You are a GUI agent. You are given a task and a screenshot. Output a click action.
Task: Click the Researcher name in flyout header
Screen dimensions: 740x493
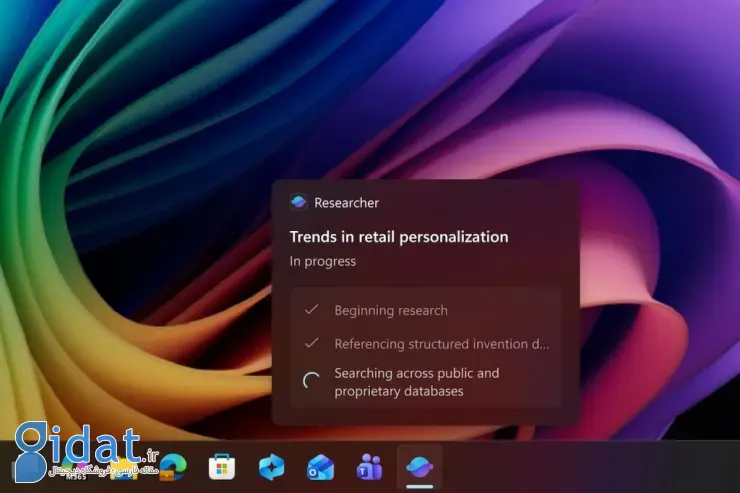(x=346, y=203)
